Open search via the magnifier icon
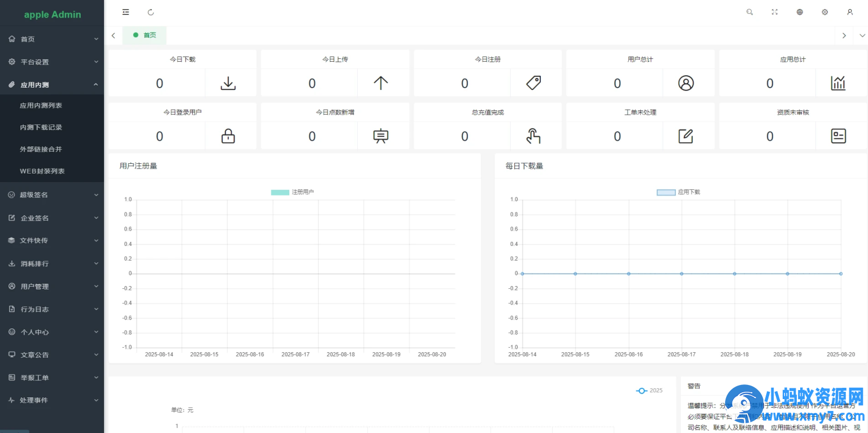The image size is (868, 433). click(750, 12)
